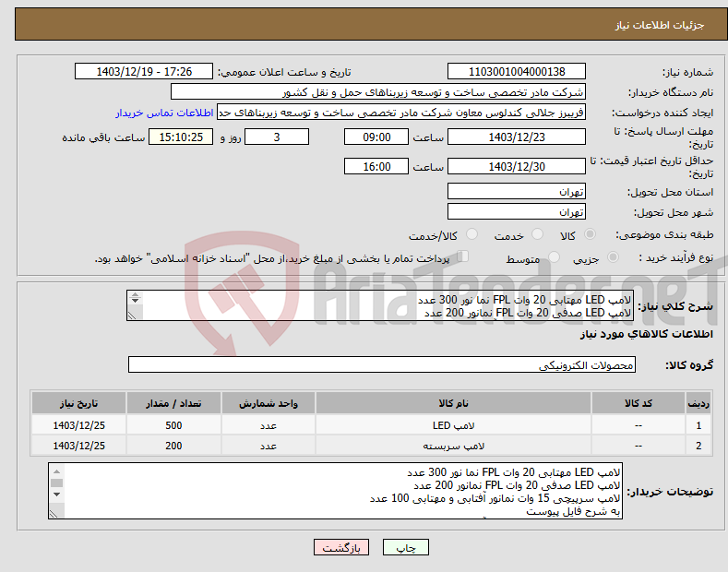Click the price validity date 1403/12/30
The image size is (728, 572).
[517, 166]
